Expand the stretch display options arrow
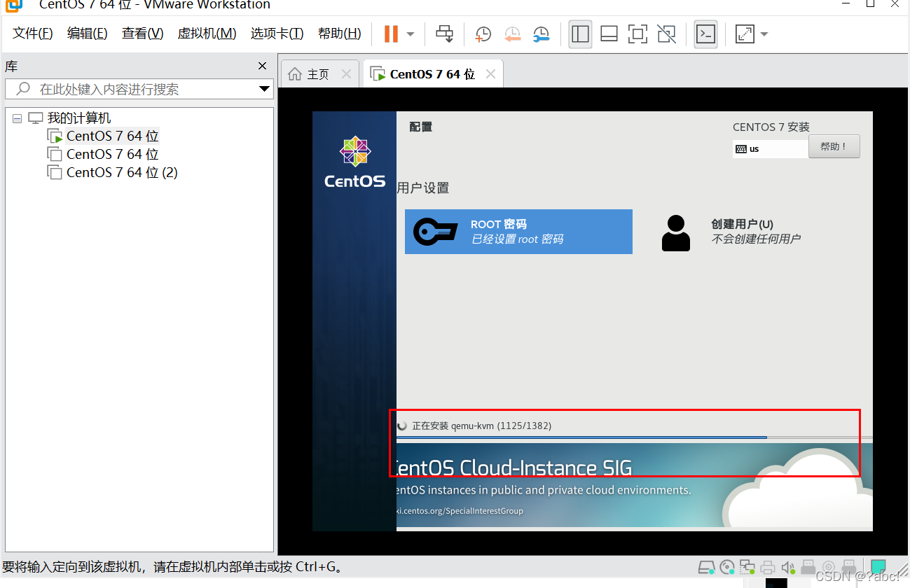Viewport: 910px width, 588px height. (x=764, y=34)
